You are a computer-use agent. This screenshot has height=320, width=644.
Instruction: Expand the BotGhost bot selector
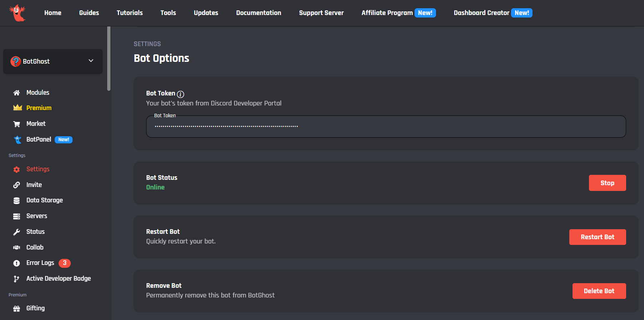pos(90,61)
